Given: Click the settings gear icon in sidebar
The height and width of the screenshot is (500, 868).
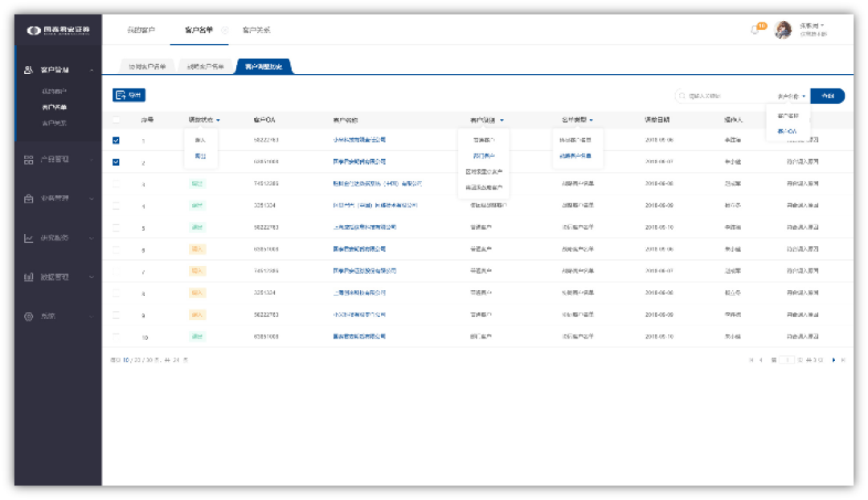Looking at the screenshot, I should tap(28, 316).
